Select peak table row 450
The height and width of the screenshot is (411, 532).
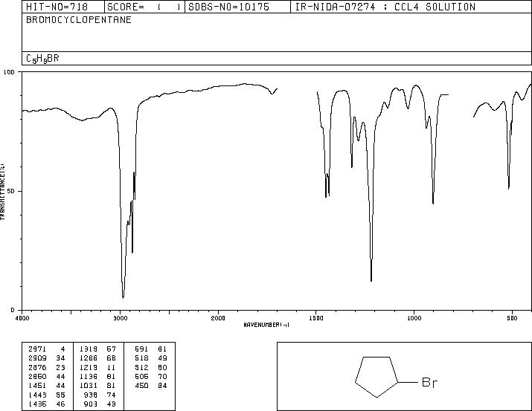[151, 386]
